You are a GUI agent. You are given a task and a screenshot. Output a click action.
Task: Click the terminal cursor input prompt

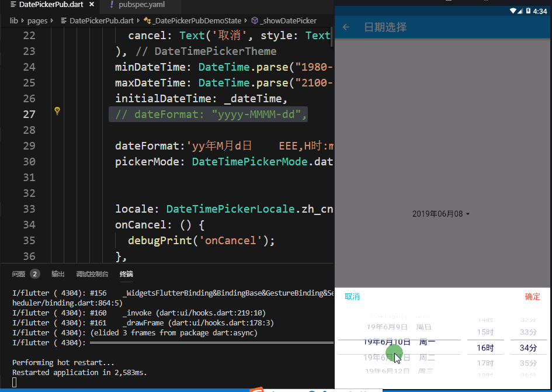15,383
